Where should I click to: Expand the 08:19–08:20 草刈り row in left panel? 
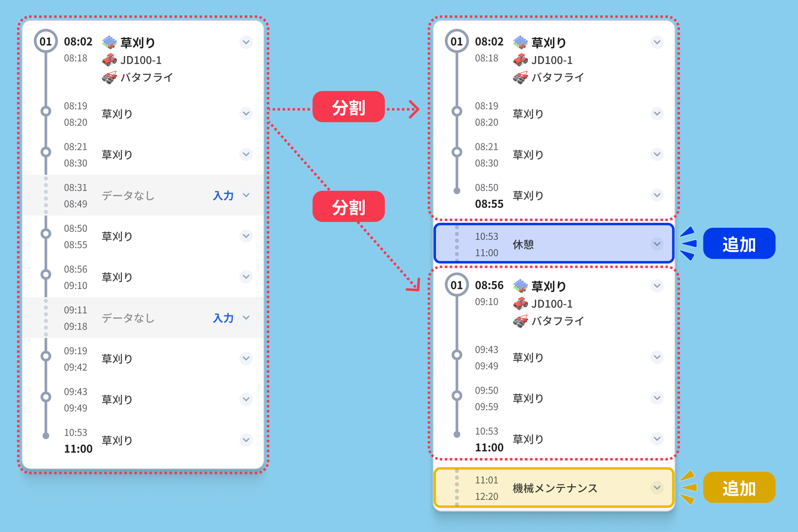pos(246,114)
